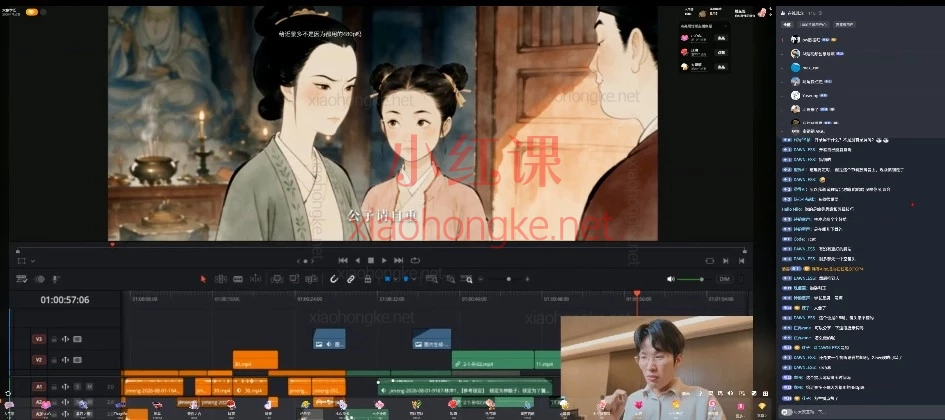
Task: Toggle auto select on track V3
Action: click(65, 339)
